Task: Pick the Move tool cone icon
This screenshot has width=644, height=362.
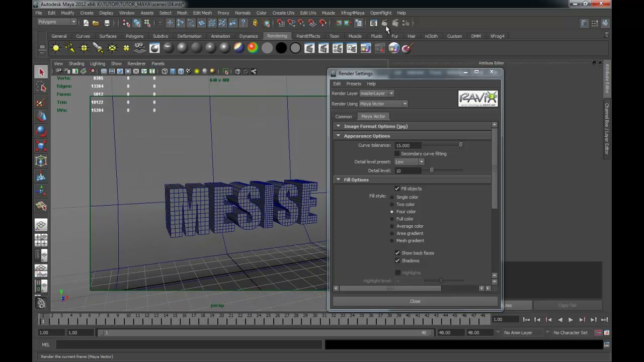Action: pos(41,117)
